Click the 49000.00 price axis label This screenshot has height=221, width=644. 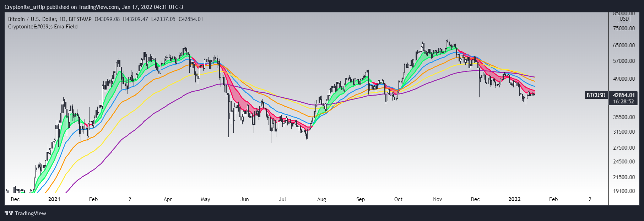click(x=624, y=79)
